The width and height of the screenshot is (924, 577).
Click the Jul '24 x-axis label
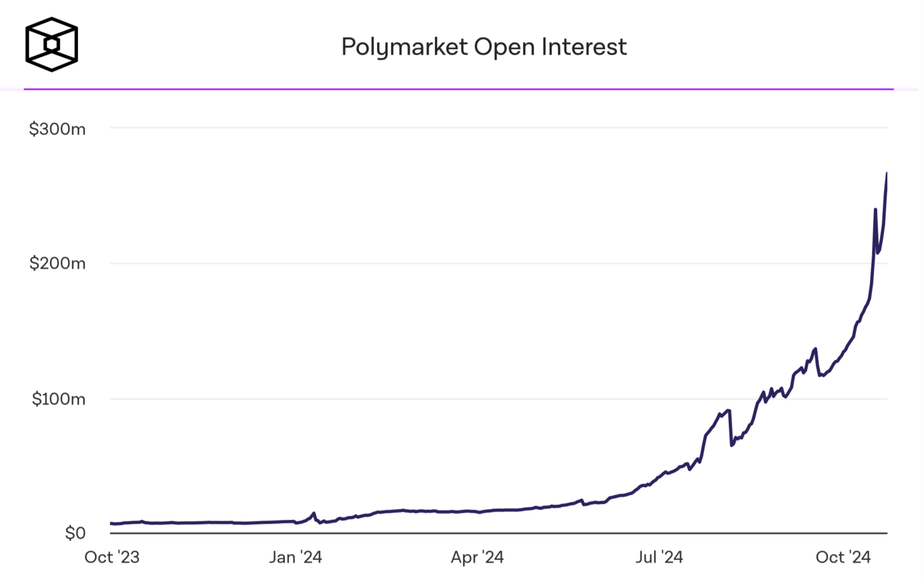[x=659, y=557]
